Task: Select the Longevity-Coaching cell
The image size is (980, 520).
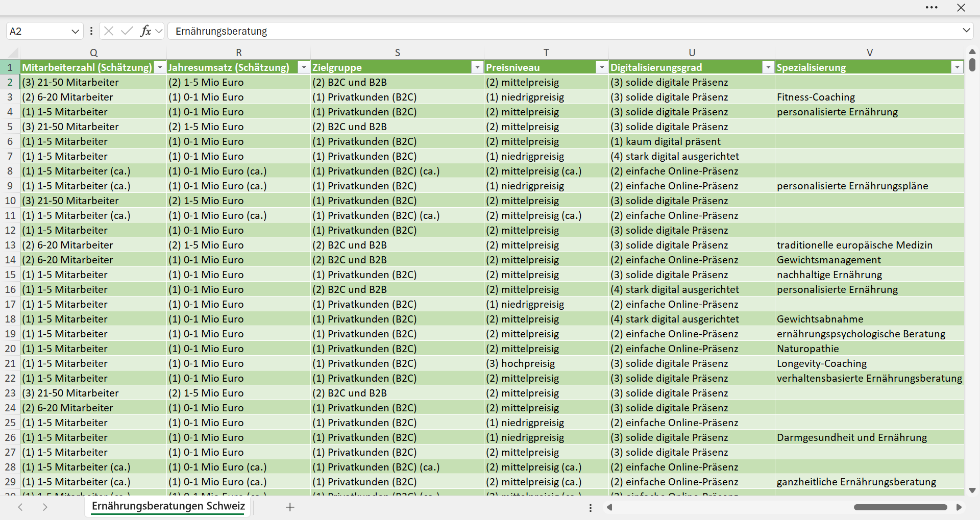Action: click(x=869, y=363)
